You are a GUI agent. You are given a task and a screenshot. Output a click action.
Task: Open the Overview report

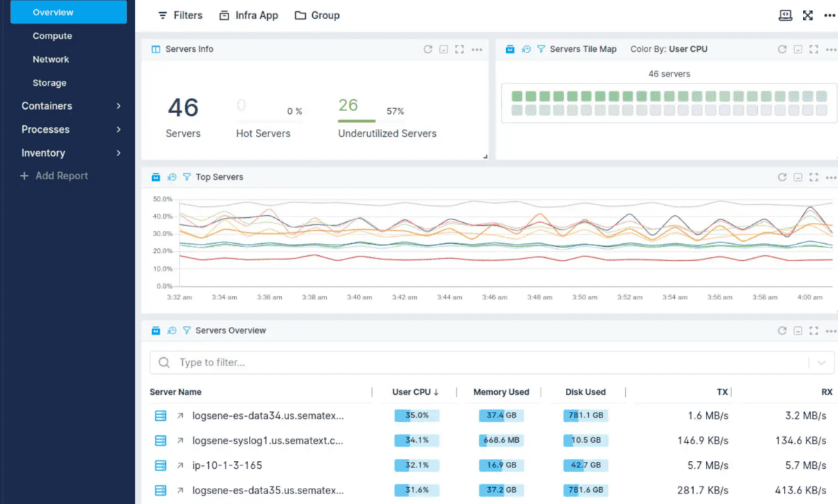coord(68,12)
